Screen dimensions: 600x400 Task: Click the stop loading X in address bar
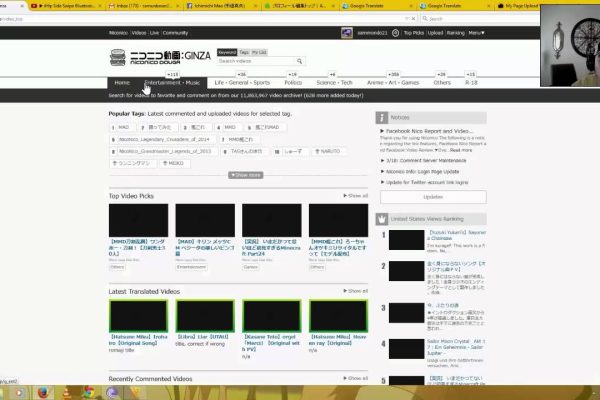tap(413, 18)
